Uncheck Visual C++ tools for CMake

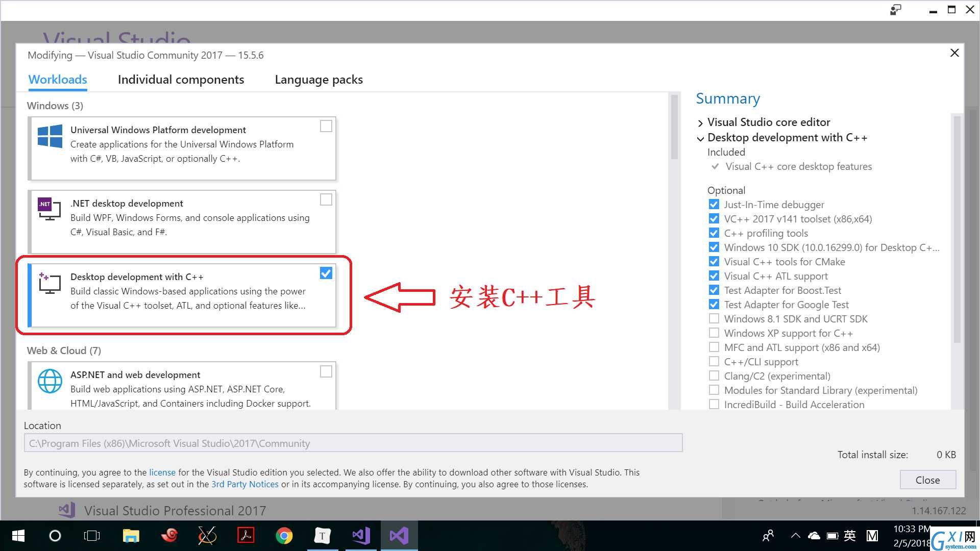(x=714, y=262)
